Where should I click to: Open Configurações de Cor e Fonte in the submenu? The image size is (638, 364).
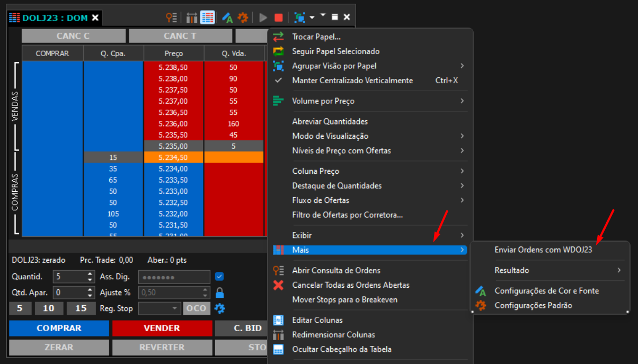(x=550, y=291)
